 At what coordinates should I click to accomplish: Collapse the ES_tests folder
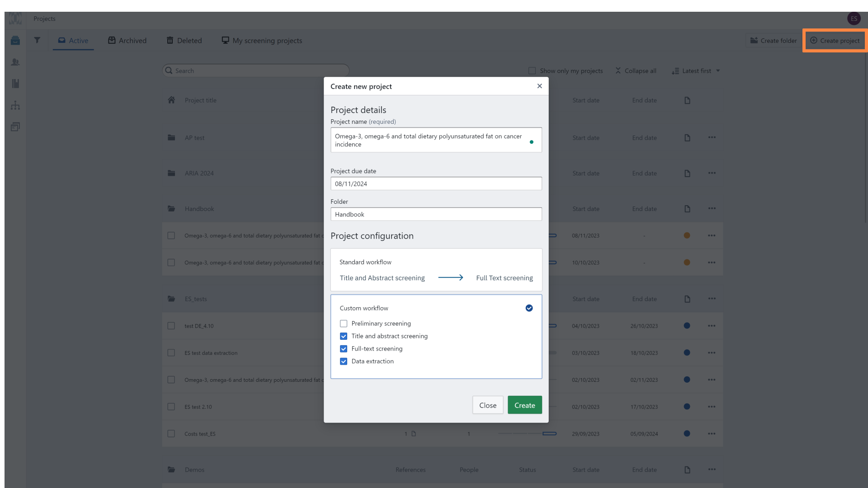coord(171,299)
